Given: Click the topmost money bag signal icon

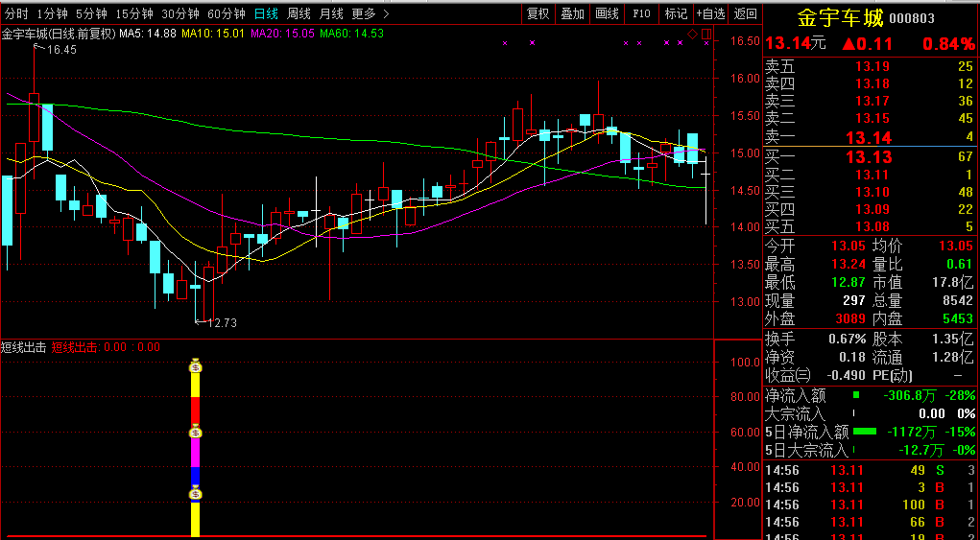Looking at the screenshot, I should click(x=196, y=365).
